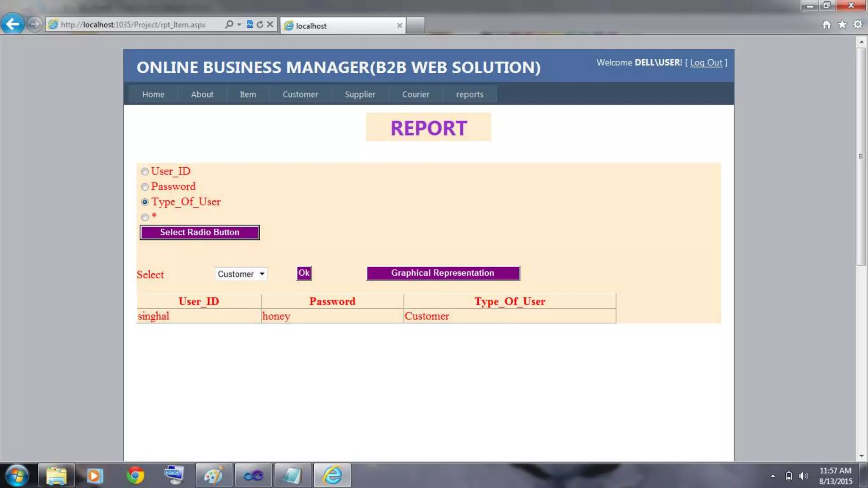
Task: Expand the address bar search dropdown arrow
Action: click(x=239, y=25)
